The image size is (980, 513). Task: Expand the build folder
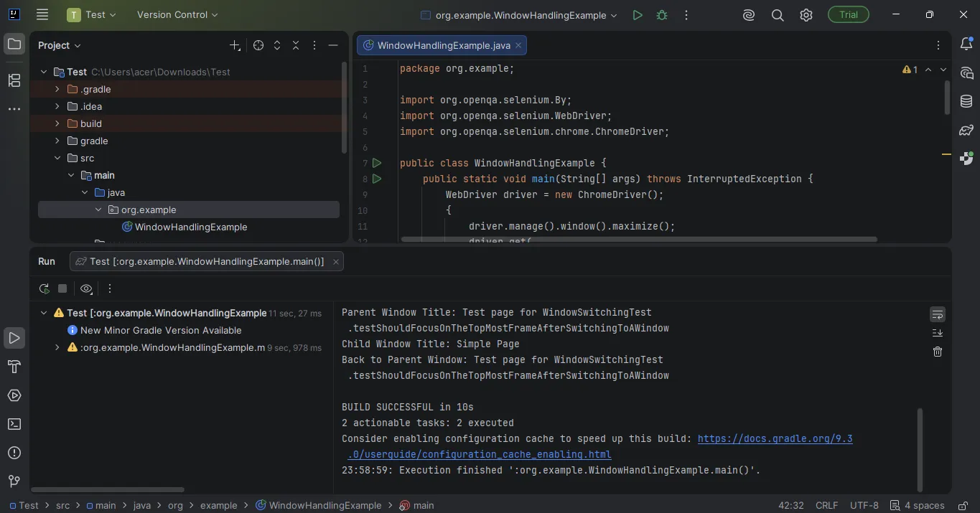click(x=57, y=123)
